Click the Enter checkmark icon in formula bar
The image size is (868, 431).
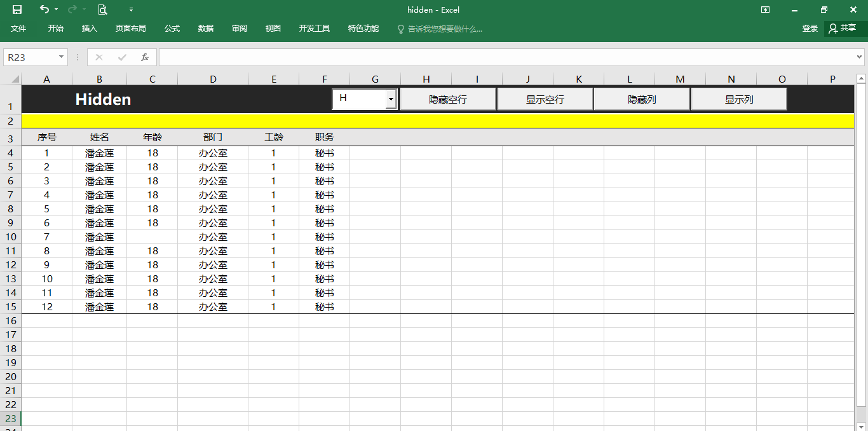pos(122,57)
